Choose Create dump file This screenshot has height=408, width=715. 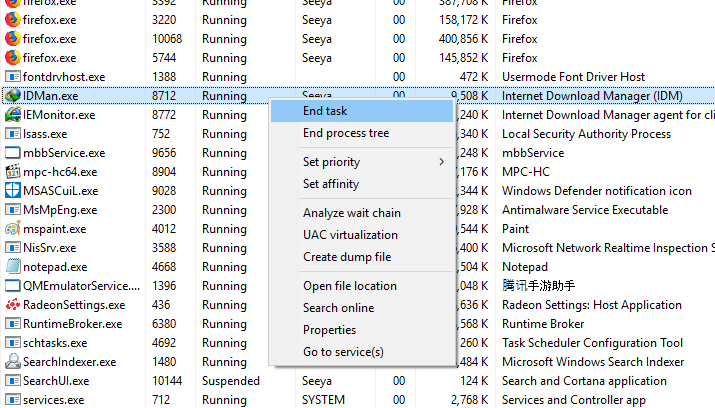tap(362, 257)
